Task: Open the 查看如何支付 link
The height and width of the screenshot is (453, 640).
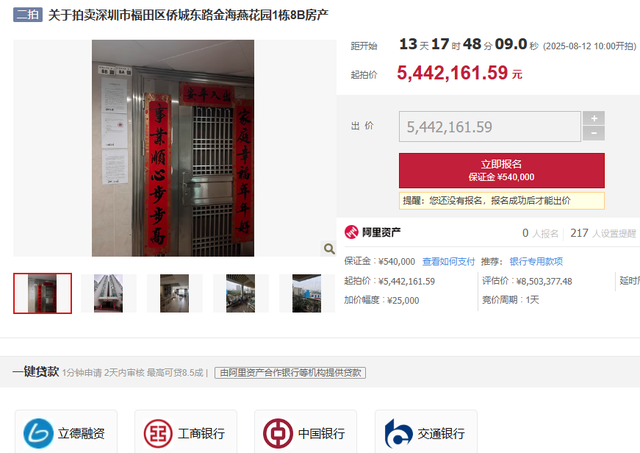Action: tap(448, 262)
